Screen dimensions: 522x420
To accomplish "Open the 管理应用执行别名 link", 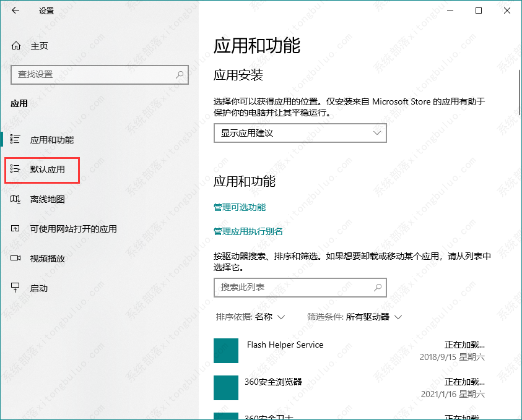I will click(248, 231).
